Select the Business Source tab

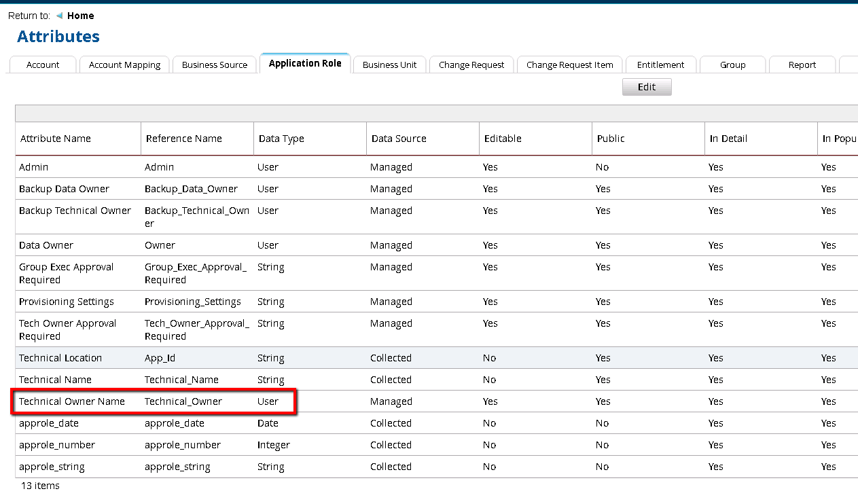tap(215, 65)
